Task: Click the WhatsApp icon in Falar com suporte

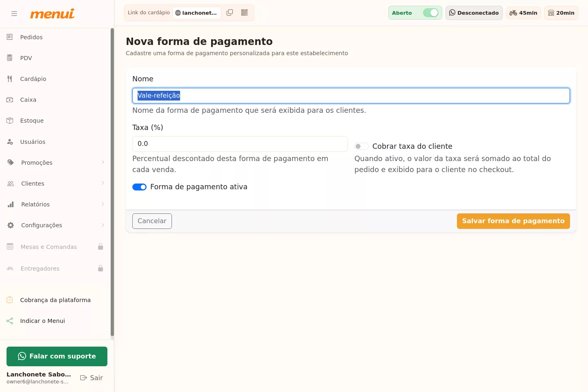Action: point(22,356)
